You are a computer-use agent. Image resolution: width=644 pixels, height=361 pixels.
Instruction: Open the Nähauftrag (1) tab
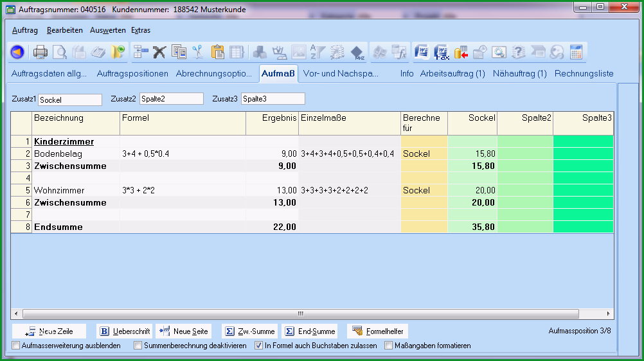tap(519, 73)
